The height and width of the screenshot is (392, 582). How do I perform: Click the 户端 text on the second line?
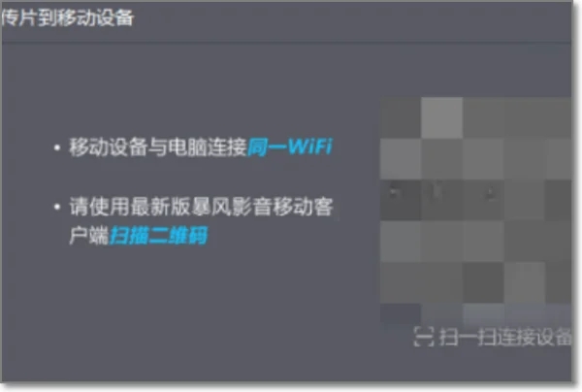pos(89,236)
